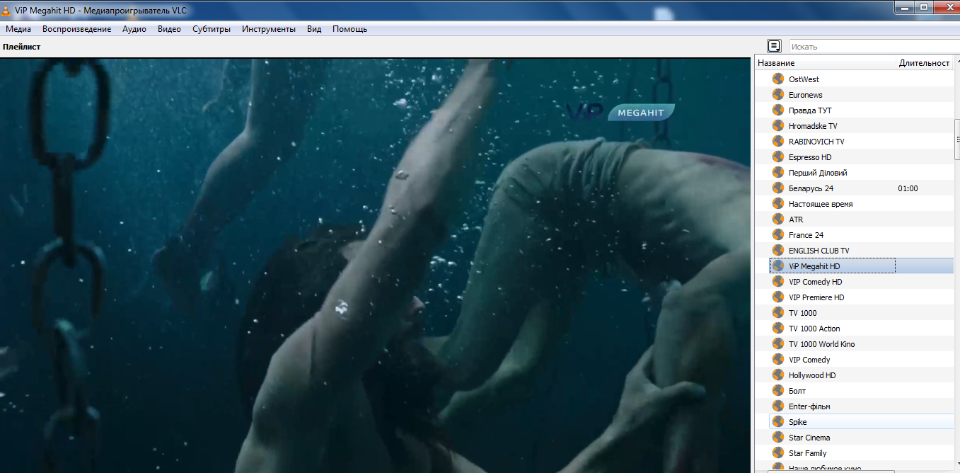Image resolution: width=960 pixels, height=473 pixels.
Task: Click the globe icon beside ENGLISH CLUB TV
Action: [x=778, y=250]
